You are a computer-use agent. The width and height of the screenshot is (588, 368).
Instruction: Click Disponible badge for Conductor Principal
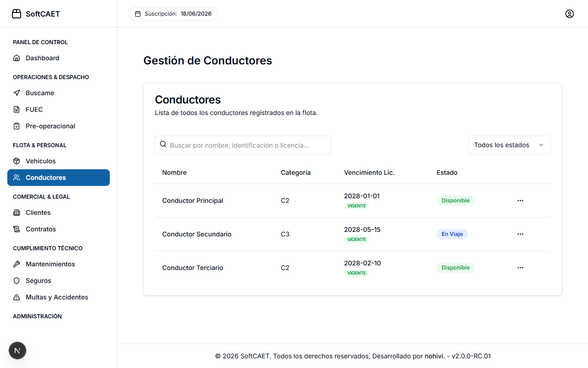pyautogui.click(x=456, y=201)
